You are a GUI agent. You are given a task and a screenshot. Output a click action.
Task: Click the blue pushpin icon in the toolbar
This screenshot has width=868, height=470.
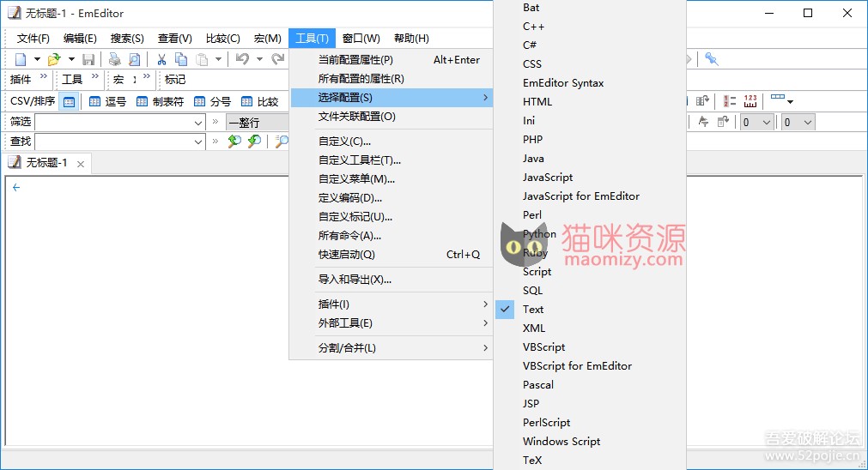pos(712,59)
